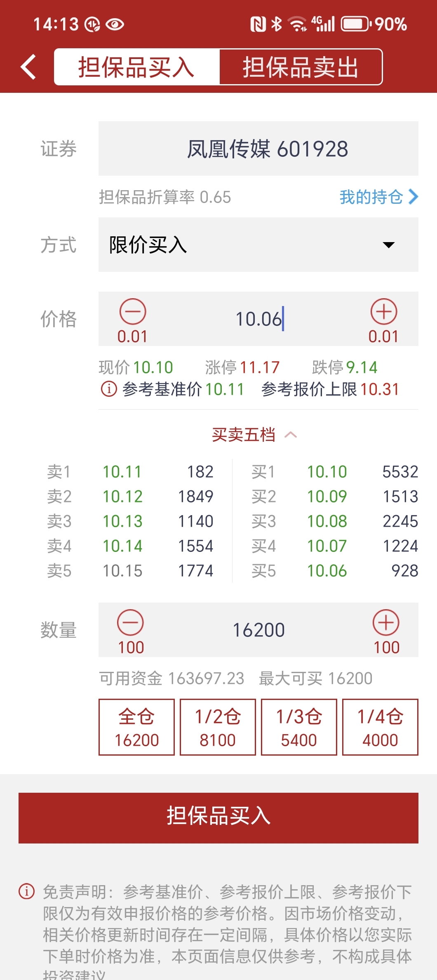Open 我的持仓 positions link

click(378, 197)
